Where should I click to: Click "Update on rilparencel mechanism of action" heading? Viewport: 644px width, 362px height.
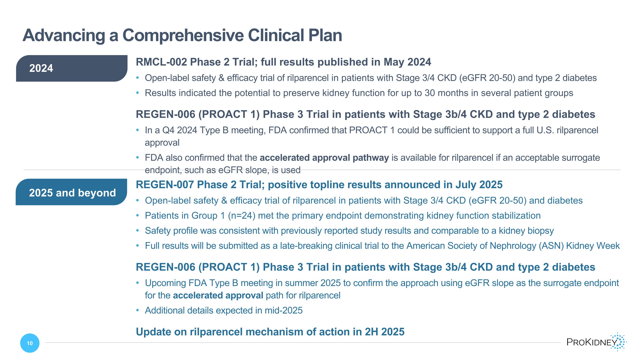(x=270, y=332)
